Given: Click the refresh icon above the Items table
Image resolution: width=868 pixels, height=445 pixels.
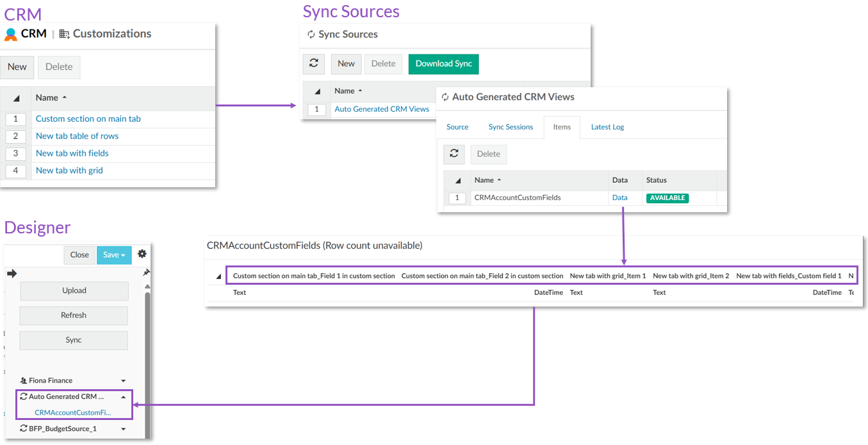Looking at the screenshot, I should [454, 154].
